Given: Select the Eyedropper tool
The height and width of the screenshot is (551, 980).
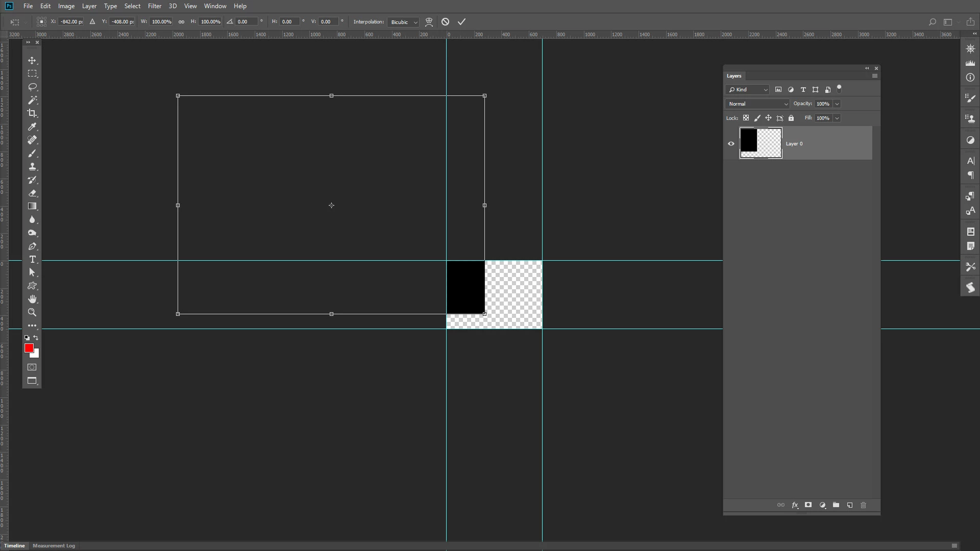Looking at the screenshot, I should (32, 127).
